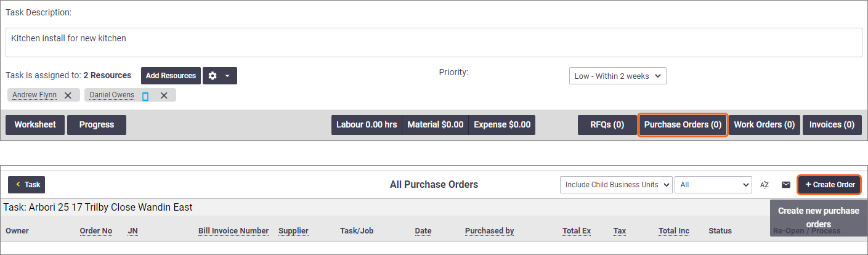Viewport: 868px width, 255px height.
Task: Remove Andrew Flynn from assigned resources
Action: click(x=68, y=95)
